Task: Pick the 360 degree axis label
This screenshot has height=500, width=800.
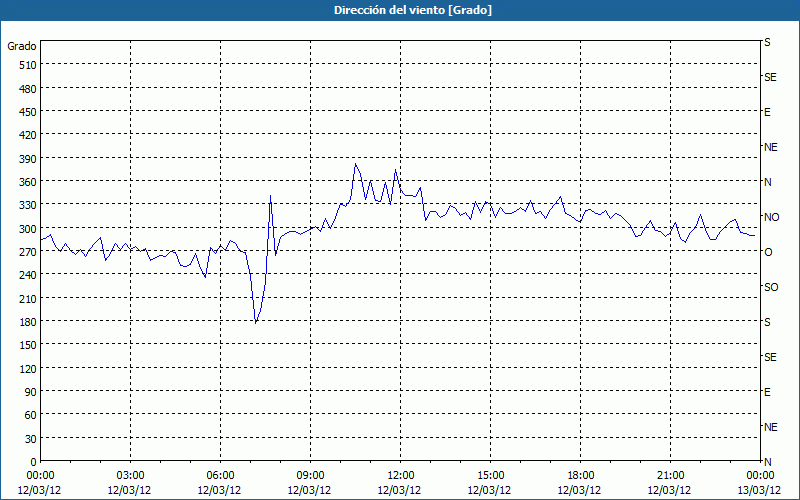Action: point(28,182)
